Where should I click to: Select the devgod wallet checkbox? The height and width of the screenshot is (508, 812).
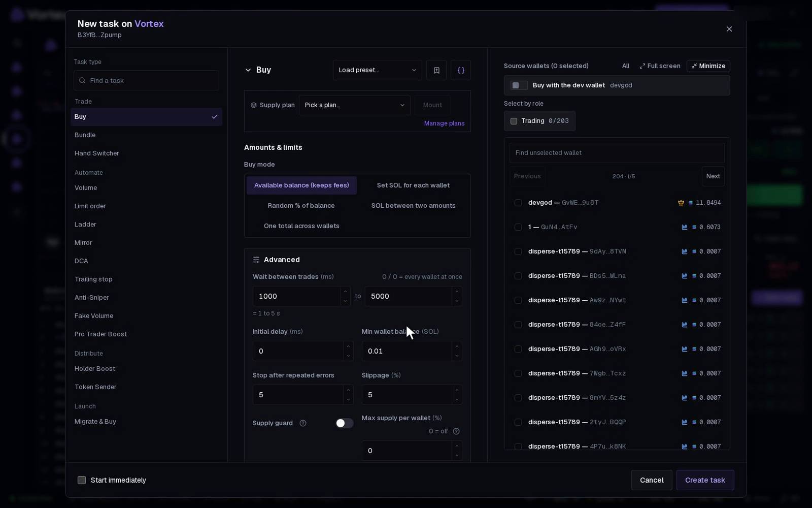[518, 203]
